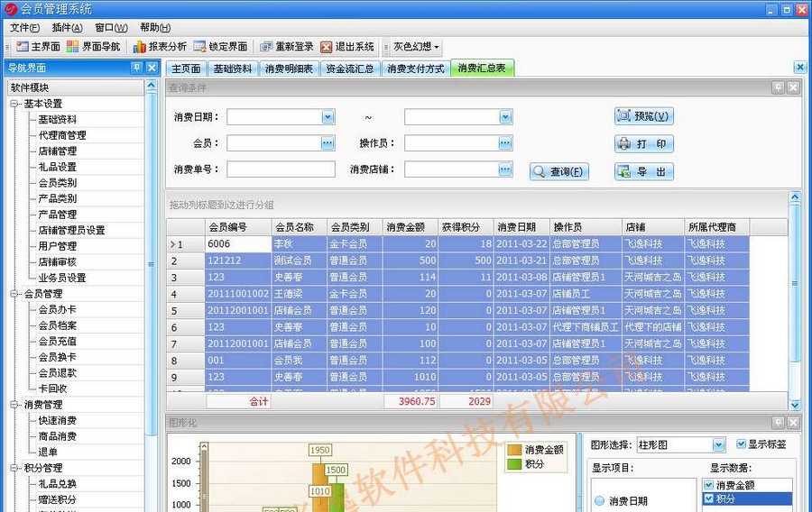This screenshot has height=512, width=812.
Task: Pin the 导航界面 panel
Action: pyautogui.click(x=137, y=68)
